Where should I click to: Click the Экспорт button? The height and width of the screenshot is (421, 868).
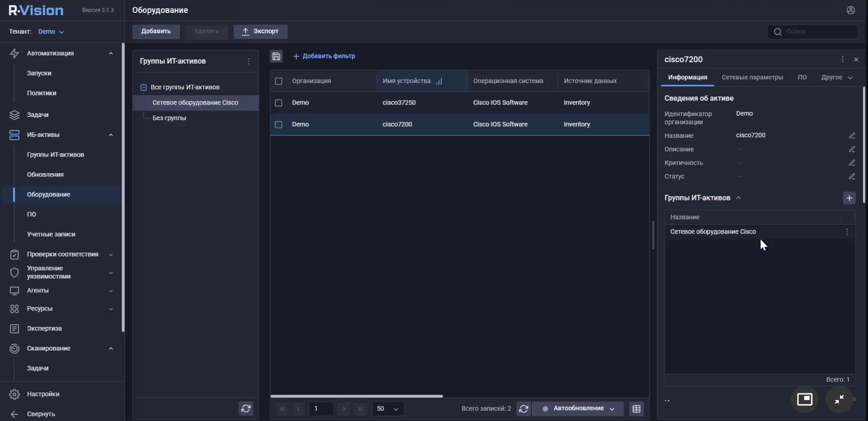(260, 31)
